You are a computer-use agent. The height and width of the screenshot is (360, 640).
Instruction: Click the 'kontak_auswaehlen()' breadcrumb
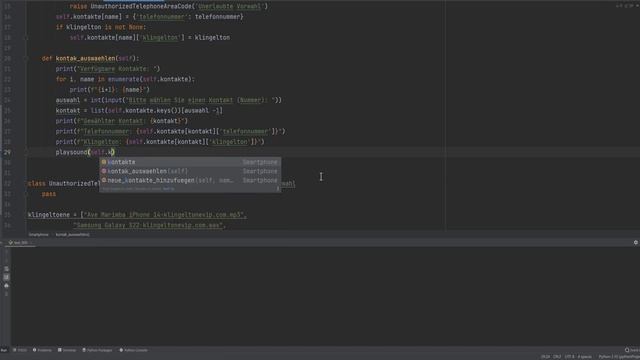click(x=73, y=235)
